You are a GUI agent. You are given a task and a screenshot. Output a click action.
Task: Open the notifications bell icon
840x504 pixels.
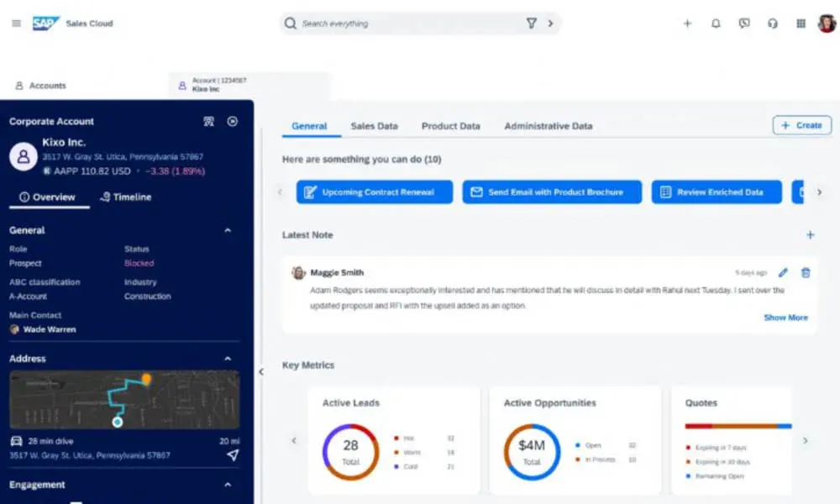(x=715, y=24)
